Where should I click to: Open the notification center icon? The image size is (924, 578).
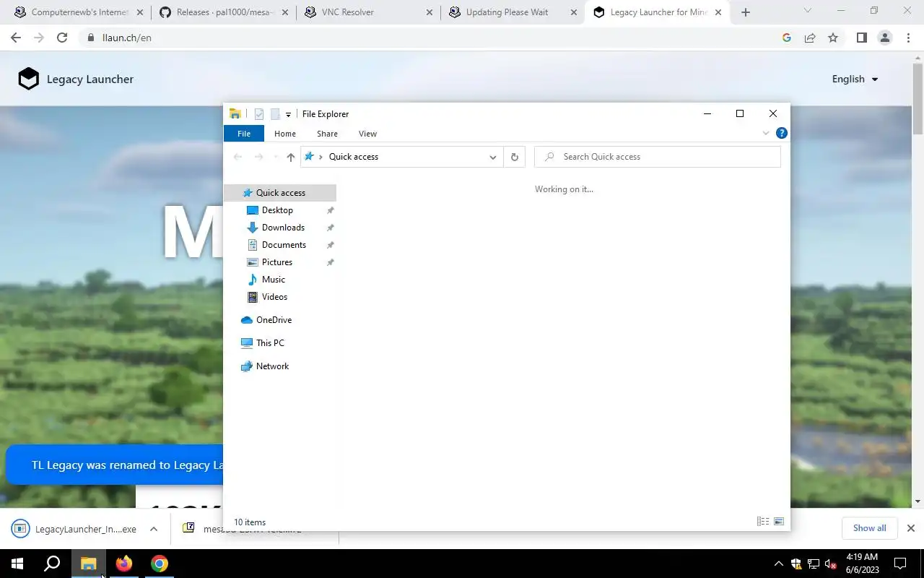click(900, 564)
